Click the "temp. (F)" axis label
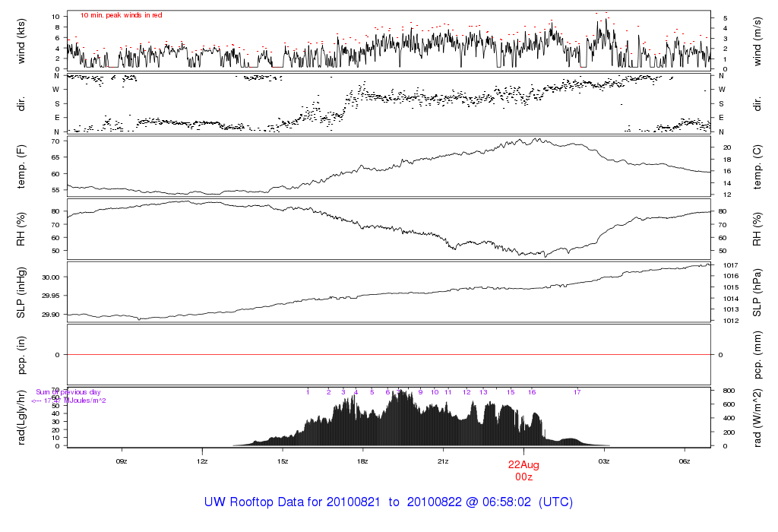The width and height of the screenshot is (778, 532). 21,166
